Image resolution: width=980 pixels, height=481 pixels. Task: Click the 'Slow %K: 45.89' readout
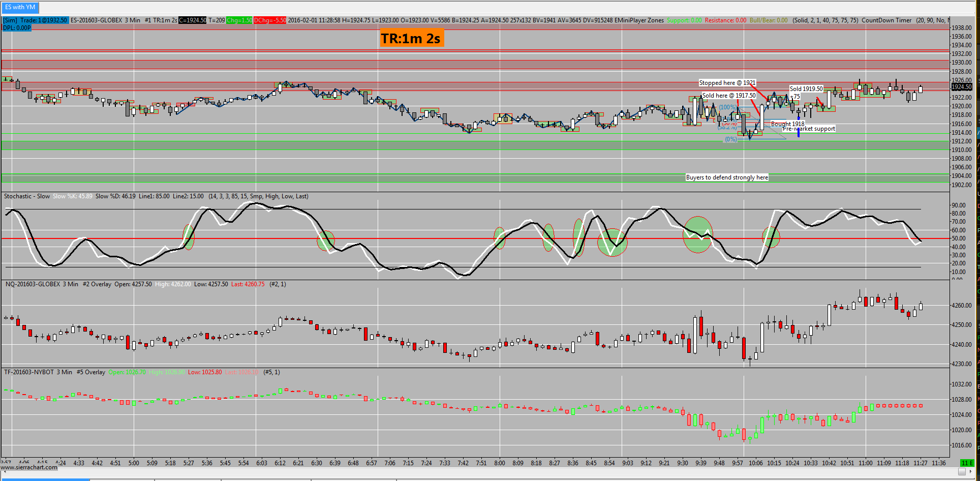pyautogui.click(x=73, y=196)
